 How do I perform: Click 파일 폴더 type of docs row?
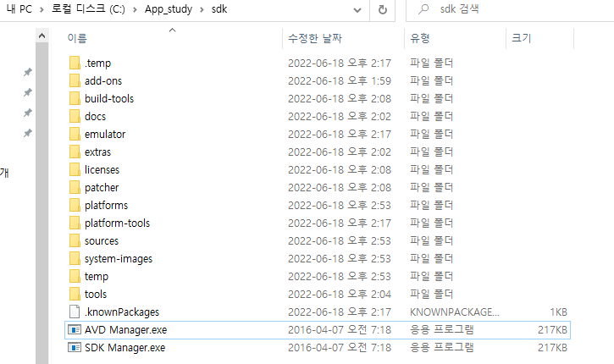click(431, 116)
